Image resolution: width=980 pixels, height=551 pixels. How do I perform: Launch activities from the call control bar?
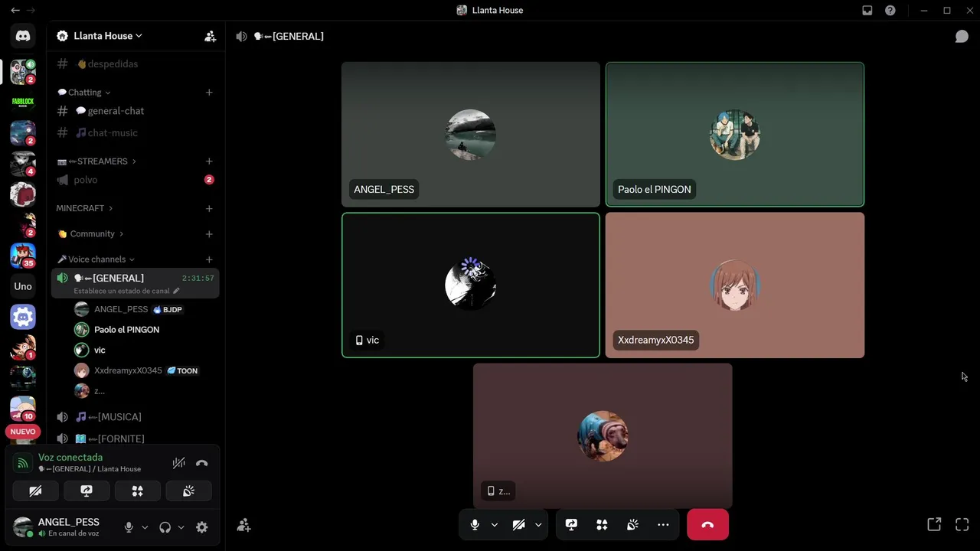602,525
